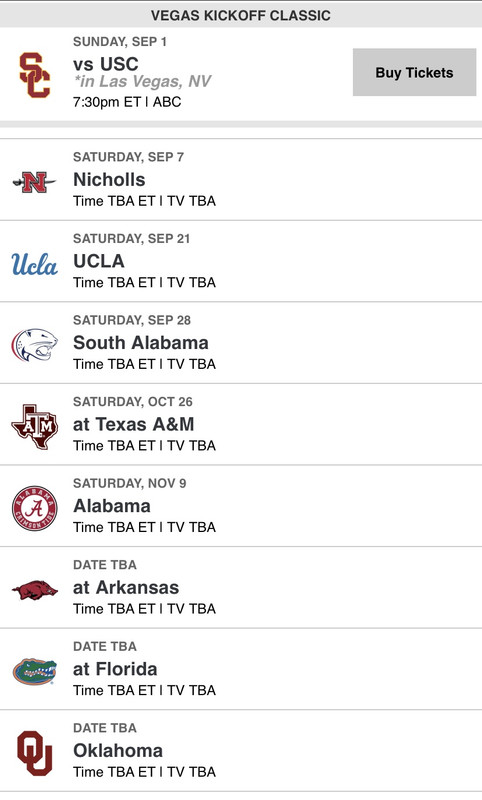Click the South Alabama Jaguars logo
482x800 pixels.
pyautogui.click(x=35, y=345)
